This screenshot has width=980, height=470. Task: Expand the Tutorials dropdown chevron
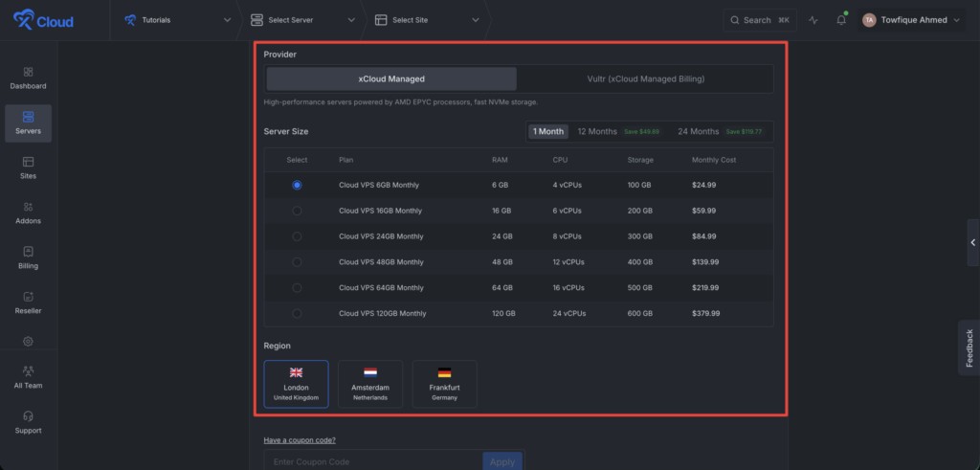pos(227,20)
